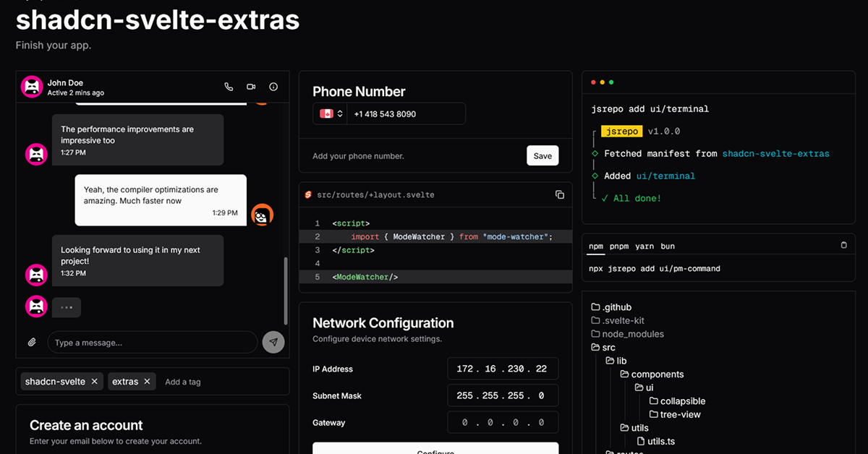868x454 pixels.
Task: Click the Add a tag input field
Action: tap(217, 382)
